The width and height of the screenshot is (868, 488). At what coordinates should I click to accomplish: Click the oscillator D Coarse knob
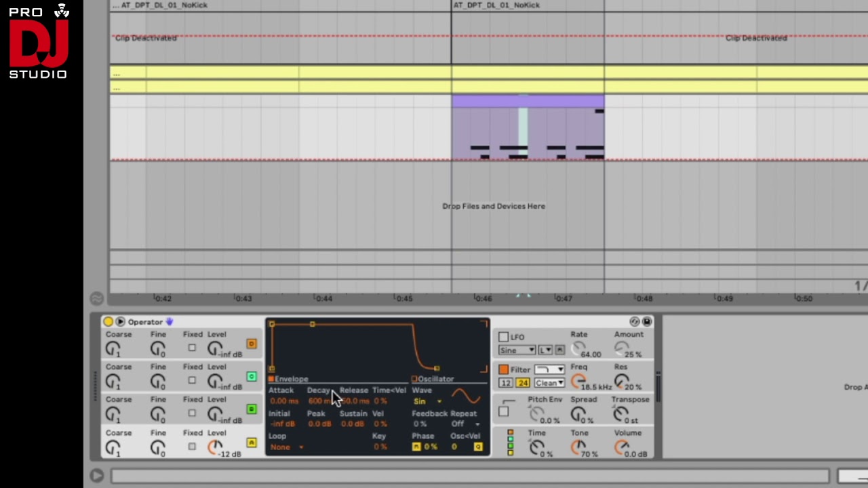(x=113, y=349)
